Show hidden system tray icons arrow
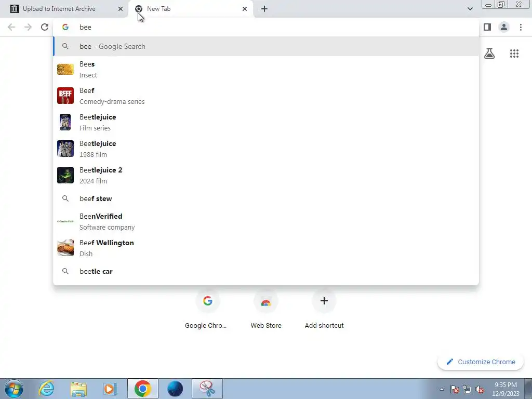532x399 pixels. coord(442,389)
